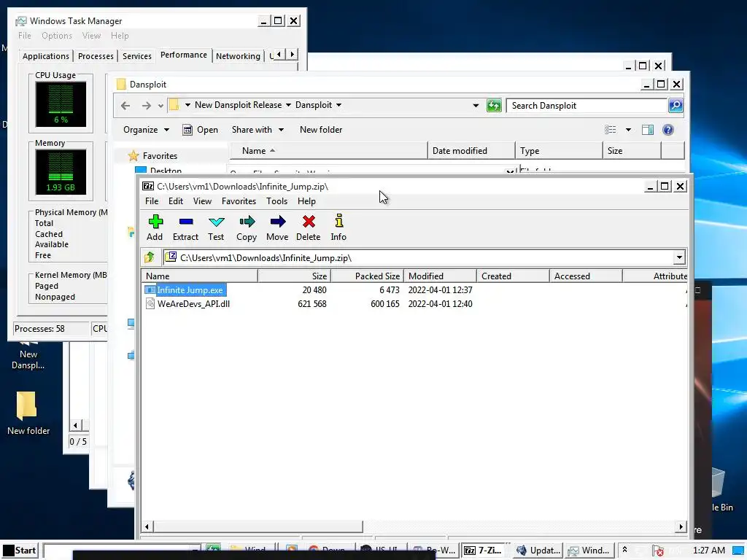Open the Favorites menu in 7-Zip
This screenshot has width=747, height=560.
tap(239, 201)
